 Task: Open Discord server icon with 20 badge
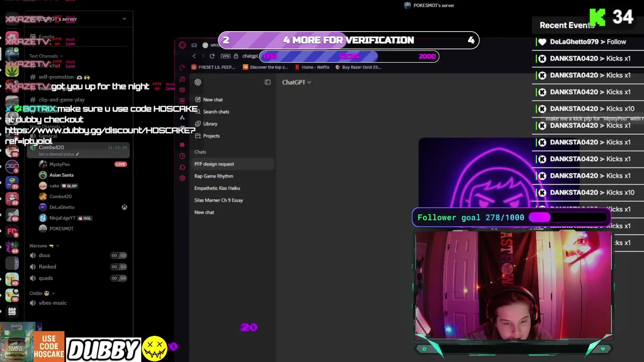[x=12, y=215]
